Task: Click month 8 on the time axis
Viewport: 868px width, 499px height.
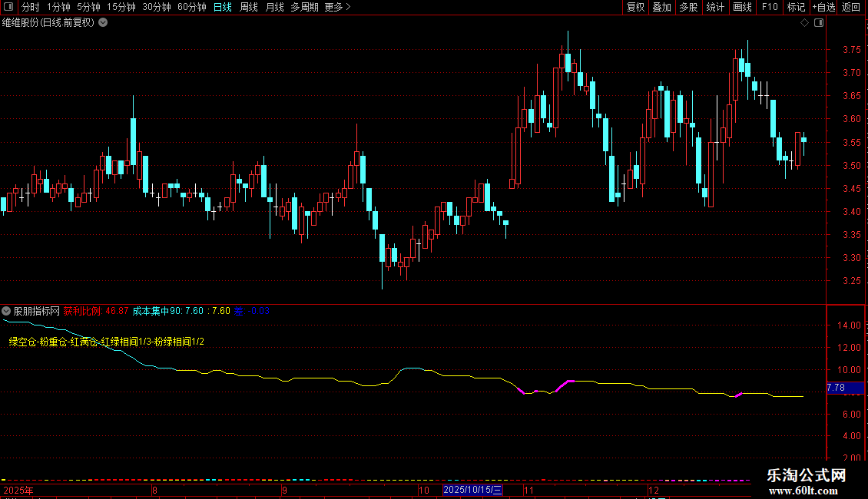Action: point(154,490)
